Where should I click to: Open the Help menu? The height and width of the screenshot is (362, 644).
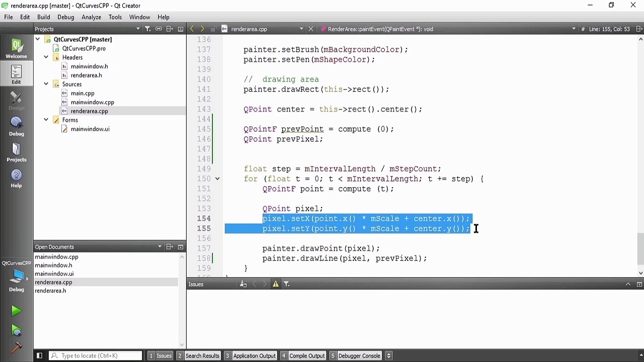(164, 17)
